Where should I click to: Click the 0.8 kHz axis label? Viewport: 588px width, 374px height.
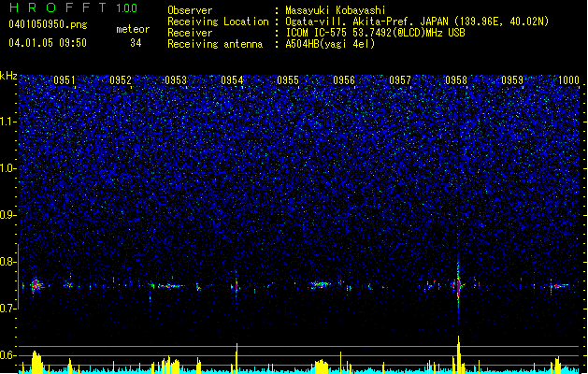(x=8, y=262)
